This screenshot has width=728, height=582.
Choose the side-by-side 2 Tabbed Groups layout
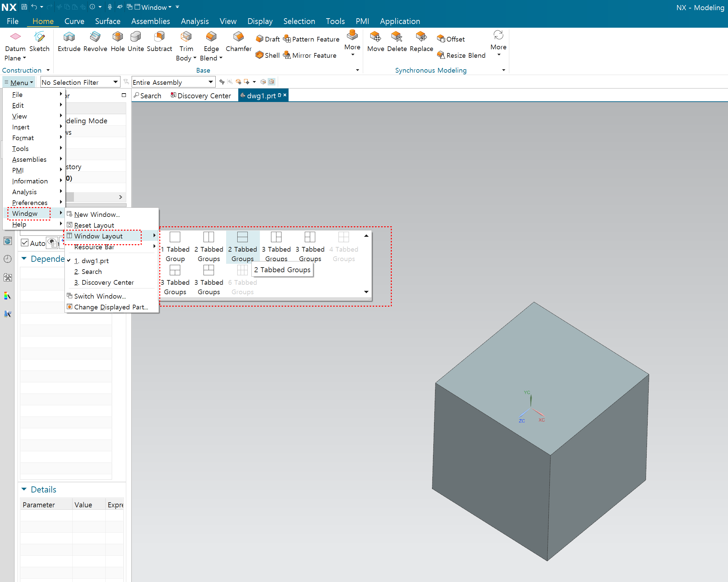point(209,246)
